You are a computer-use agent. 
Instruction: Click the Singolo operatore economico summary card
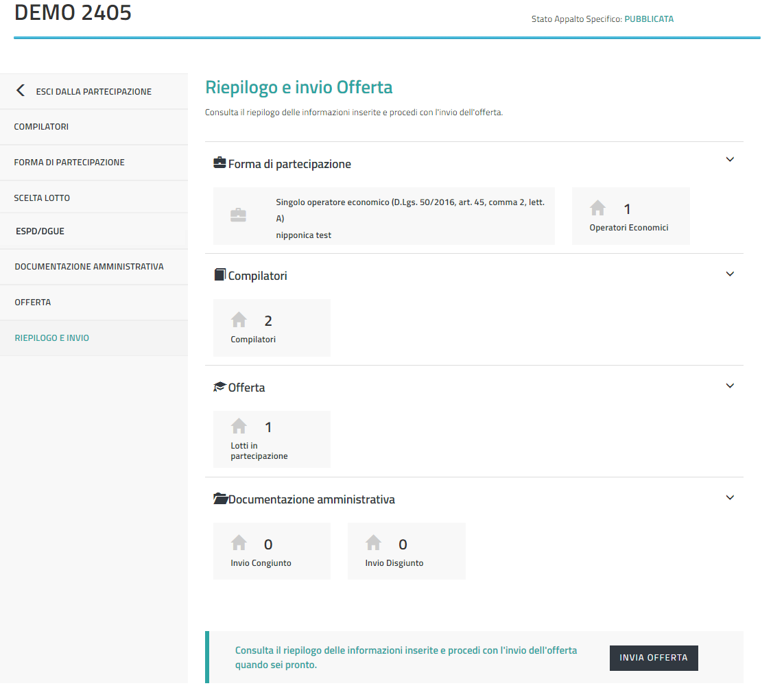(383, 216)
